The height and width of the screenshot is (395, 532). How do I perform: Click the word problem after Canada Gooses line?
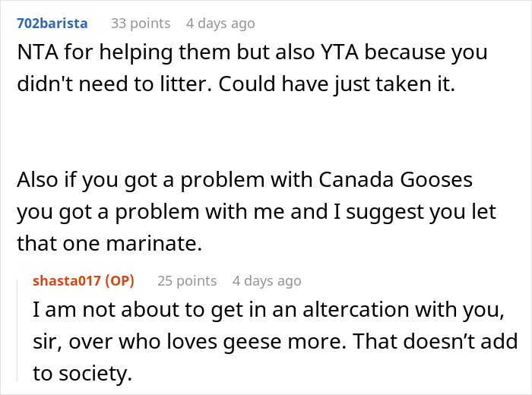coord(157,212)
